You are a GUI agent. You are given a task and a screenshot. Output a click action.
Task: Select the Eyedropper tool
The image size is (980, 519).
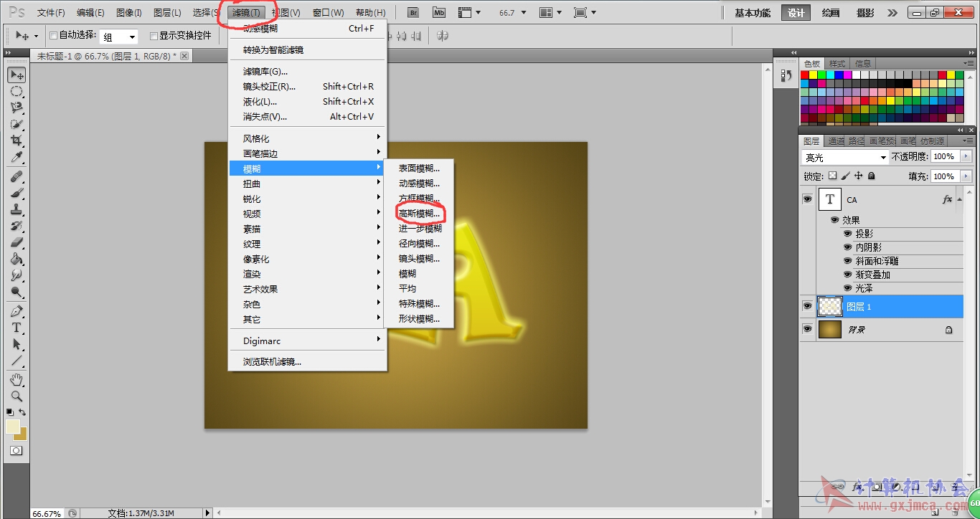[x=17, y=158]
